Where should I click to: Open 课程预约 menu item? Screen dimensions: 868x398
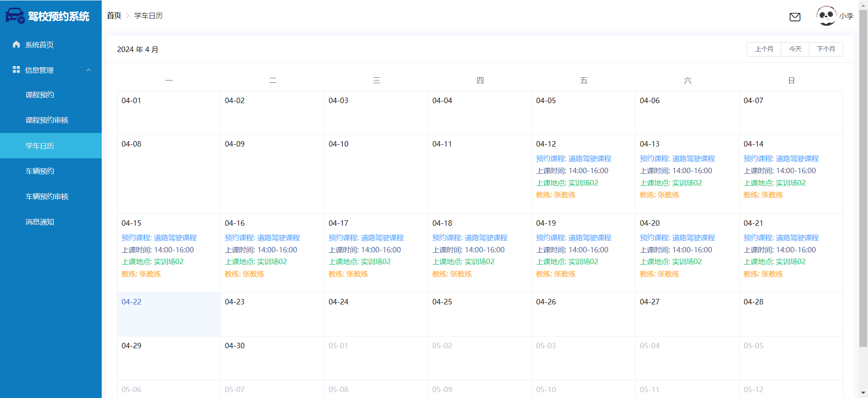[40, 95]
